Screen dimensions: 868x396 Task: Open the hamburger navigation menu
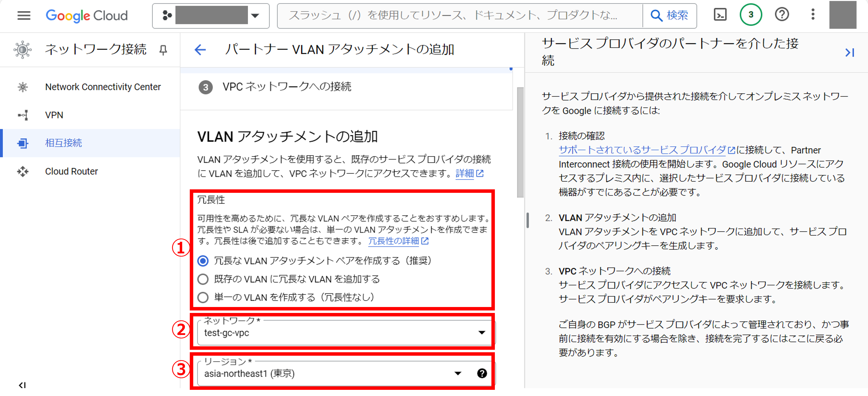tap(24, 16)
